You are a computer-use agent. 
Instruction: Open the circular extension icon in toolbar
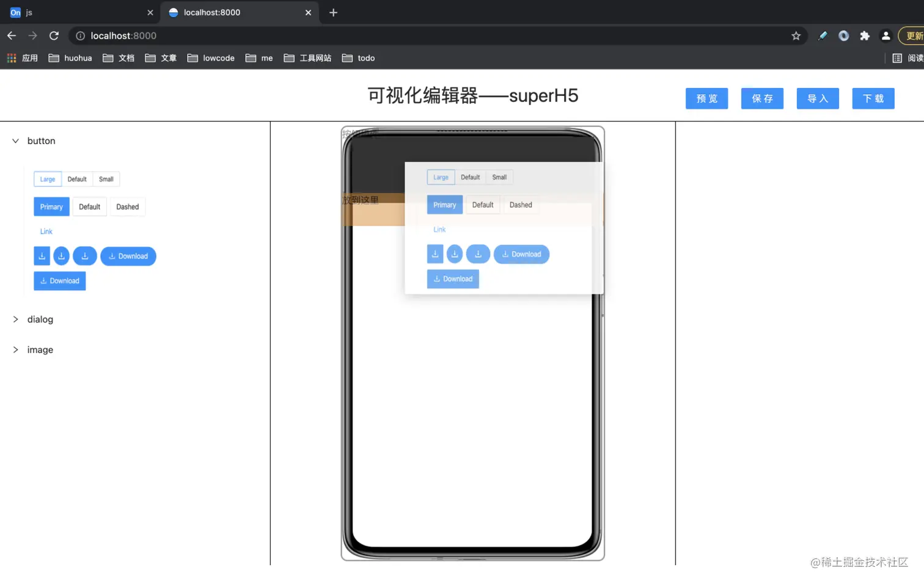(x=844, y=36)
